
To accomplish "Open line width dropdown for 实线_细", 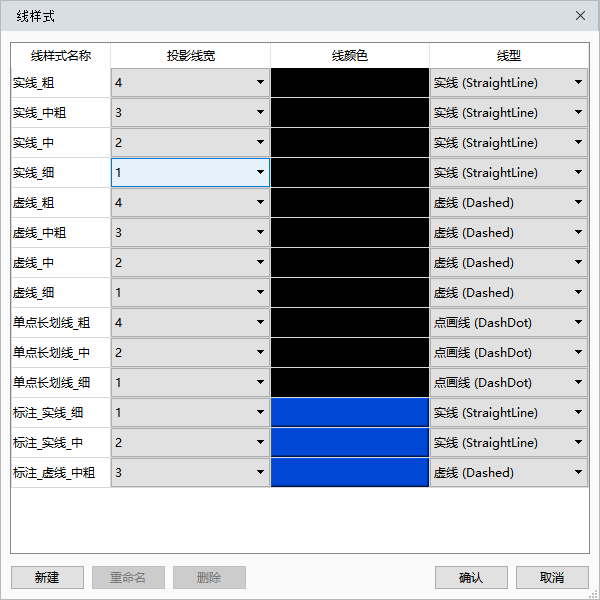I will pyautogui.click(x=190, y=173).
